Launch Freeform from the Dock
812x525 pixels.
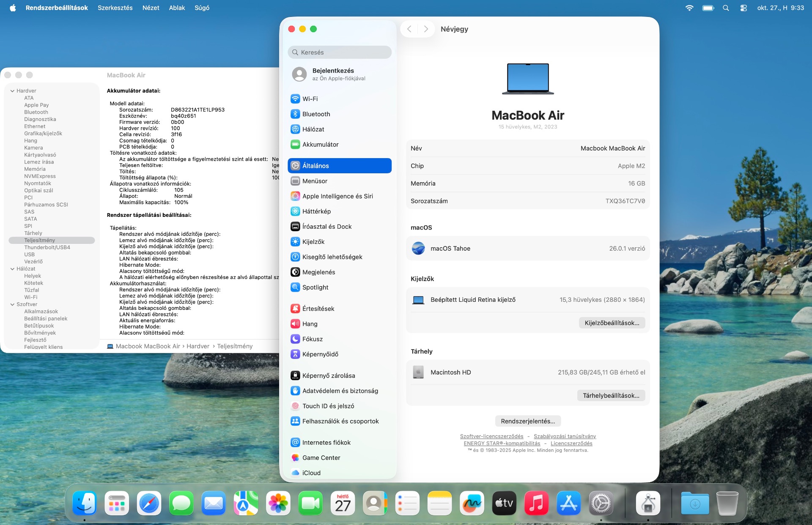(472, 503)
